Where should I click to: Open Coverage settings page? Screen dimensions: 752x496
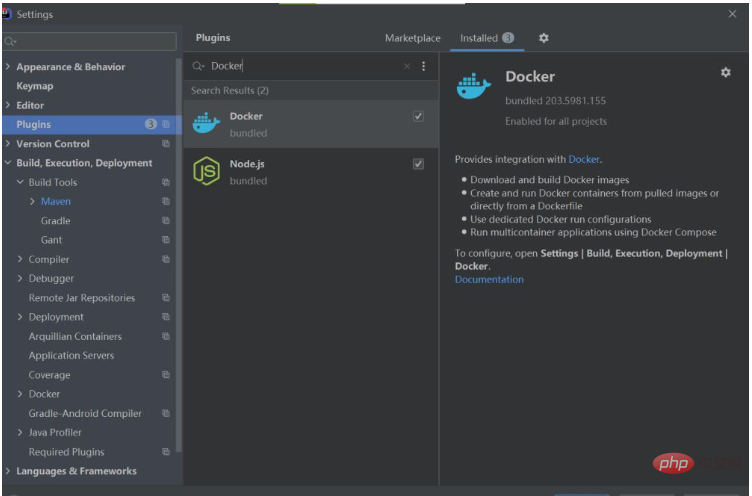49,375
